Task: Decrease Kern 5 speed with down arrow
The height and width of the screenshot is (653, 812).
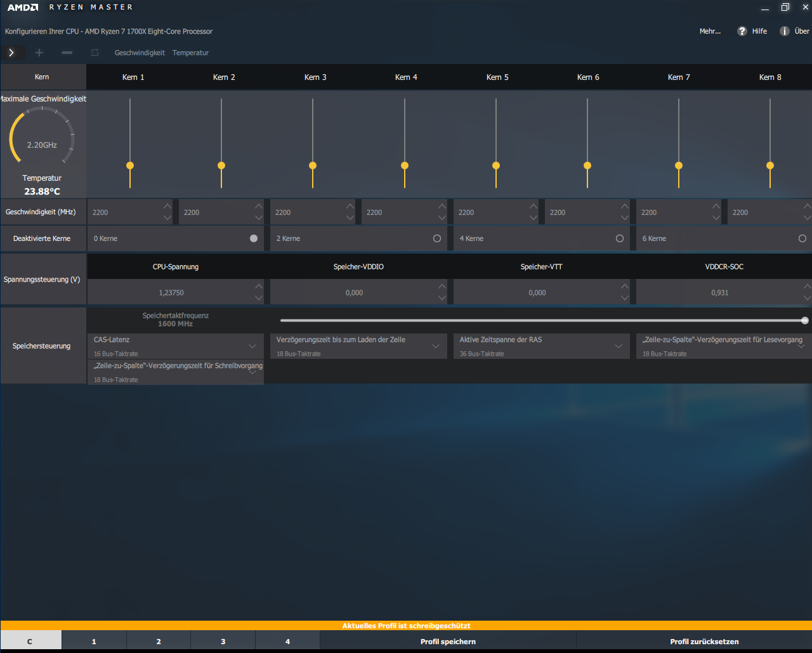Action: pos(534,218)
